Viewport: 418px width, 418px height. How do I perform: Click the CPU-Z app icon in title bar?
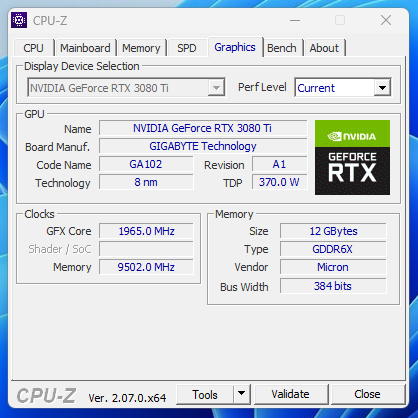(x=19, y=20)
